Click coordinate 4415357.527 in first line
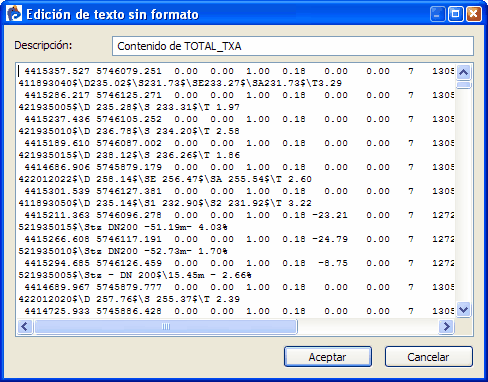Viewport: 488px width, 382px height. tap(57, 71)
